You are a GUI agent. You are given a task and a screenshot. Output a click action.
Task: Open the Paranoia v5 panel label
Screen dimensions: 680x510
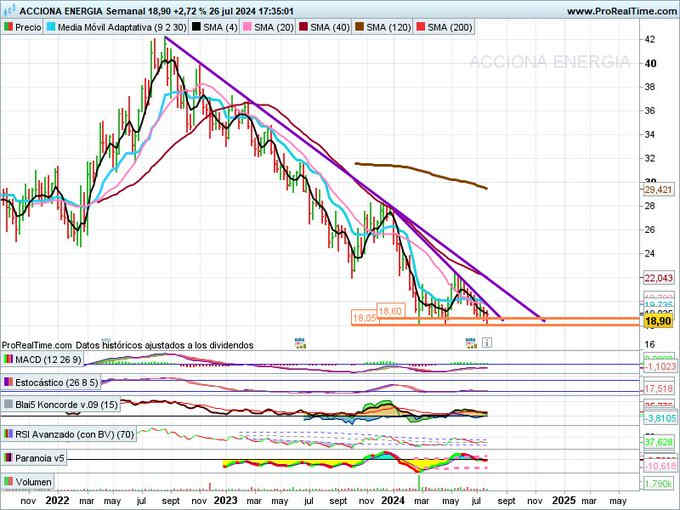click(34, 458)
